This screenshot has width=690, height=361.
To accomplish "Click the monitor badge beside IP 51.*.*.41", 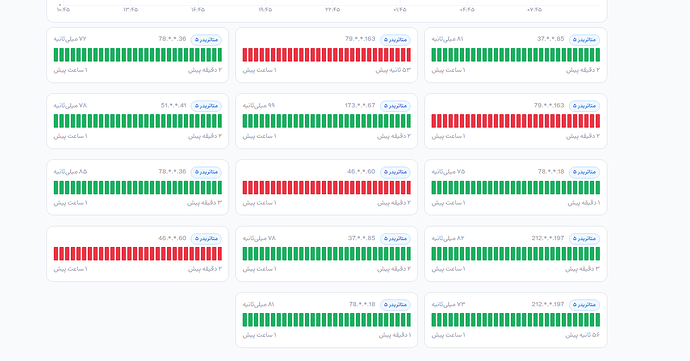I will click(206, 106).
